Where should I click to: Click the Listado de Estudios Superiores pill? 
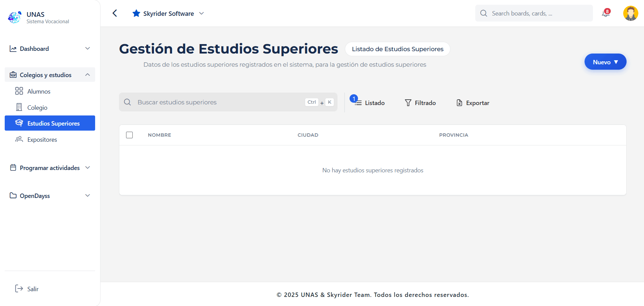point(397,49)
